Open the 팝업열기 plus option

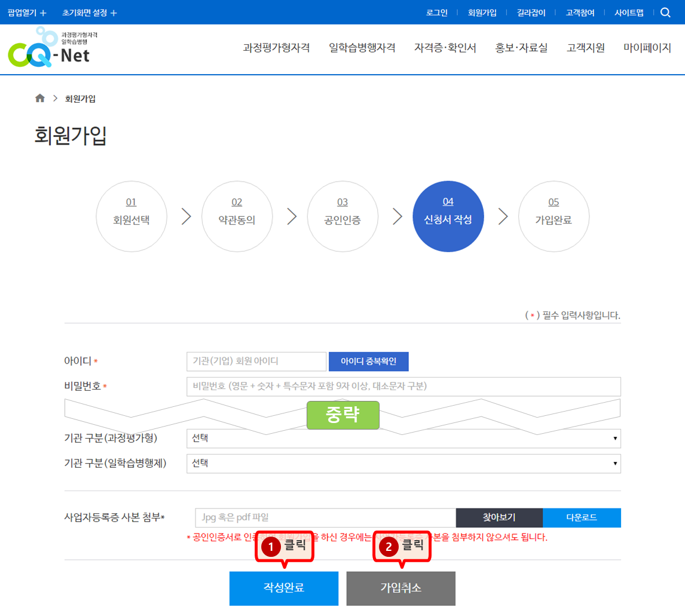pos(27,13)
